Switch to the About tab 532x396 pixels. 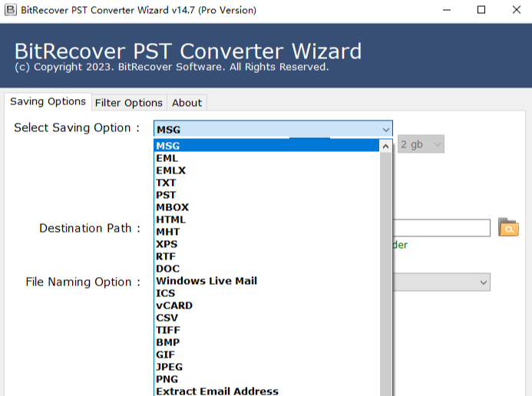187,103
